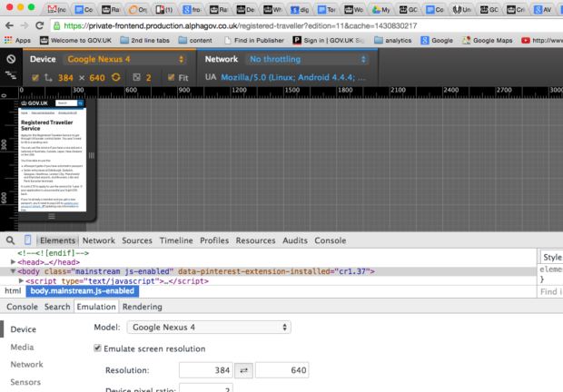The height and width of the screenshot is (392, 563).
Task: Click the rotate screen orange icon
Action: tap(115, 77)
